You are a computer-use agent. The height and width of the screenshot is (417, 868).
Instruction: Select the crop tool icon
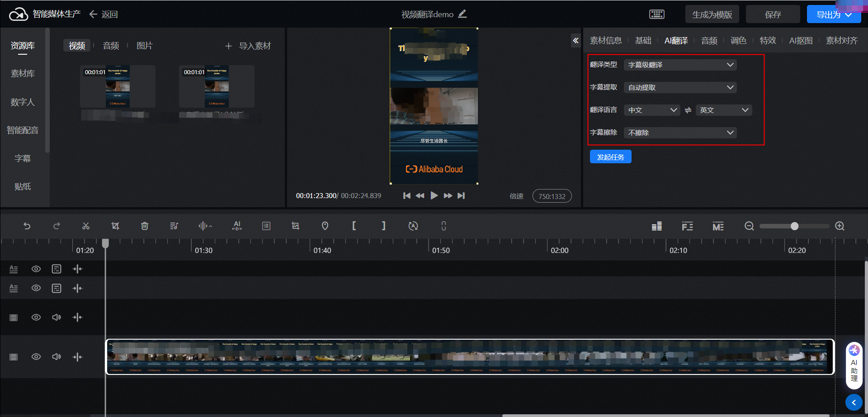pyautogui.click(x=115, y=226)
